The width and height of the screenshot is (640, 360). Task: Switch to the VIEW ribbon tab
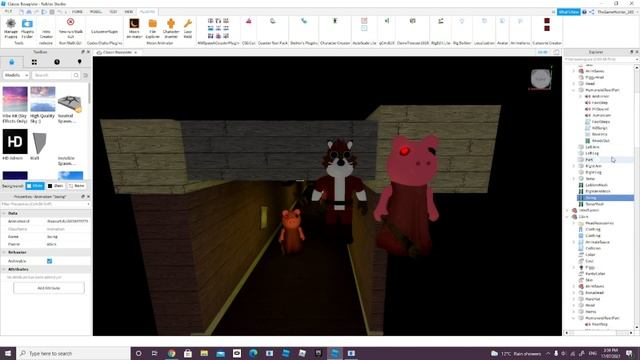tap(129, 12)
